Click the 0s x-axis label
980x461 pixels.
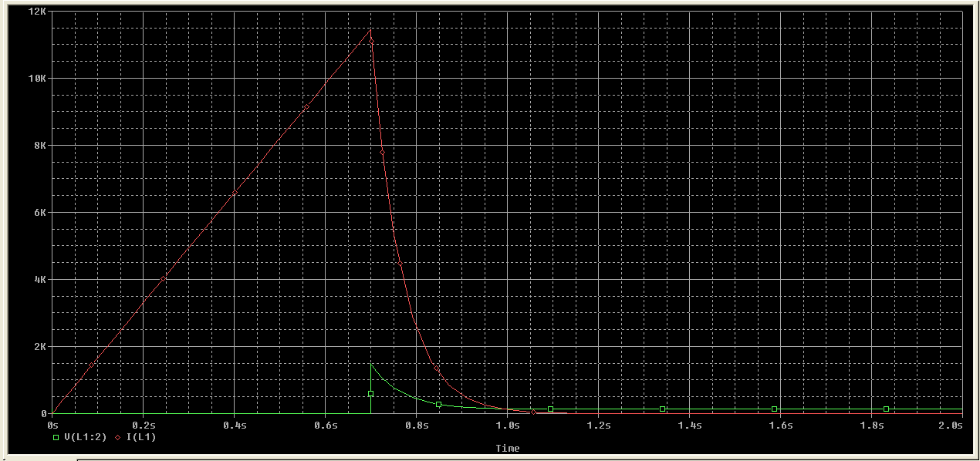[52, 425]
